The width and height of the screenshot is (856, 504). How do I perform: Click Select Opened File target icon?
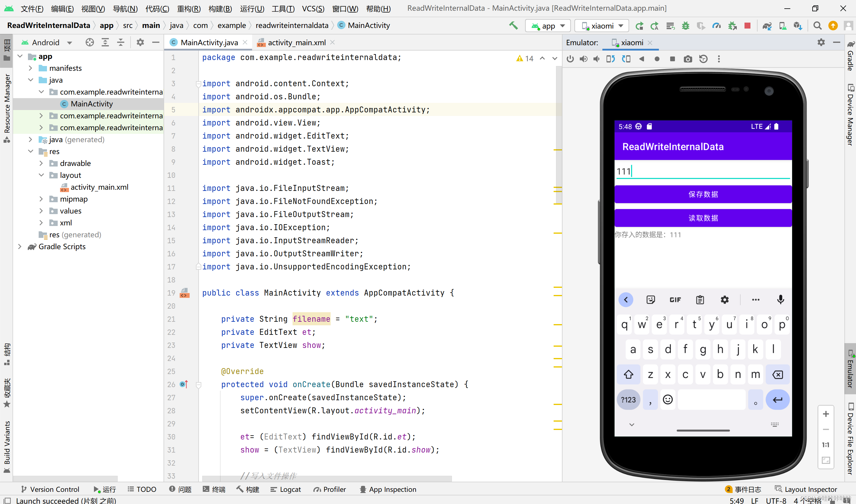click(90, 43)
